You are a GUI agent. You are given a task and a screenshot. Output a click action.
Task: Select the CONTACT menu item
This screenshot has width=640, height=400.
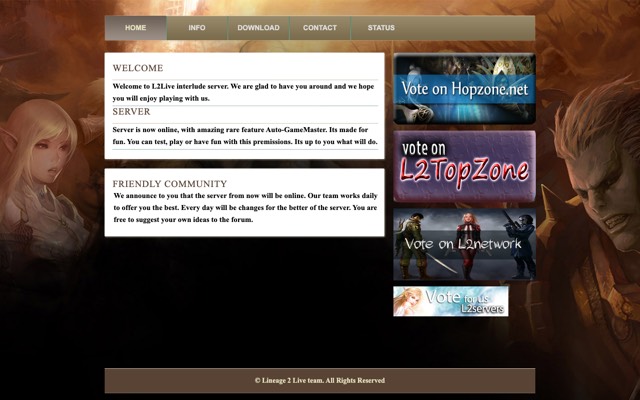(320, 28)
